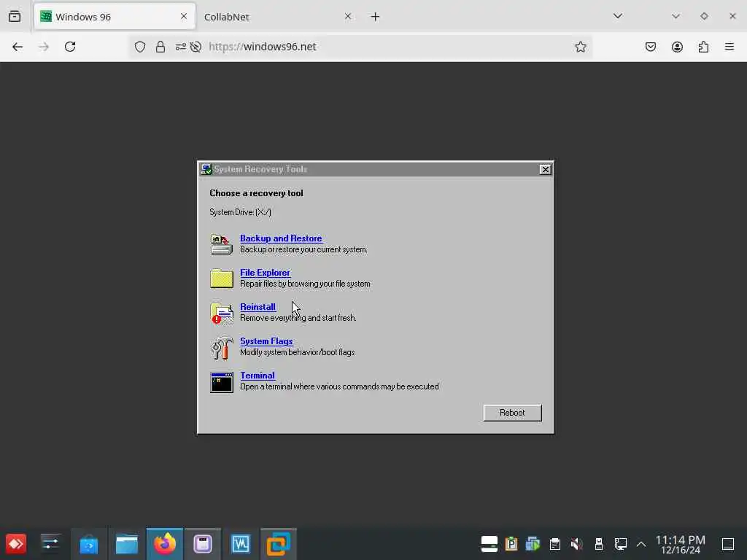Image resolution: width=747 pixels, height=560 pixels.
Task: Click the USB device tray icon
Action: (599, 544)
